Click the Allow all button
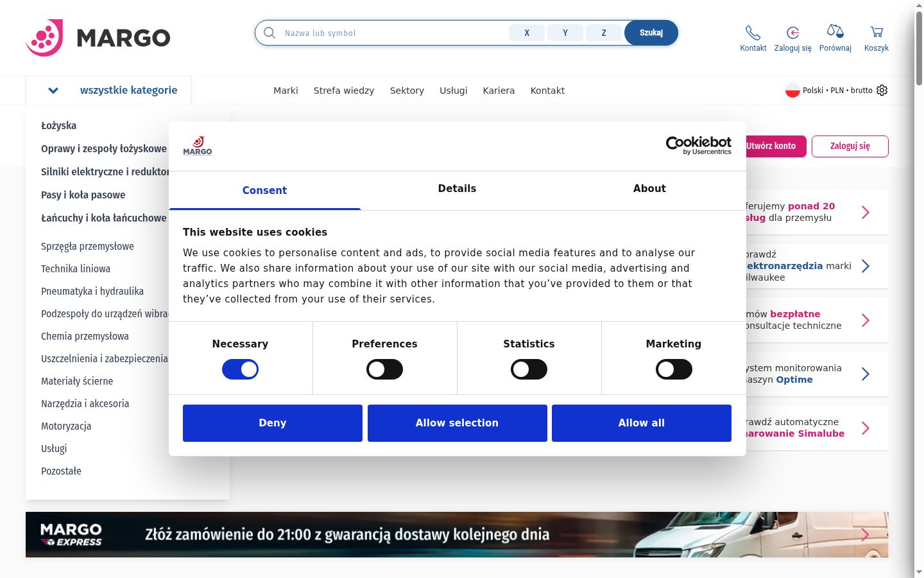Screen dimensions: 924x578 [x=642, y=423]
